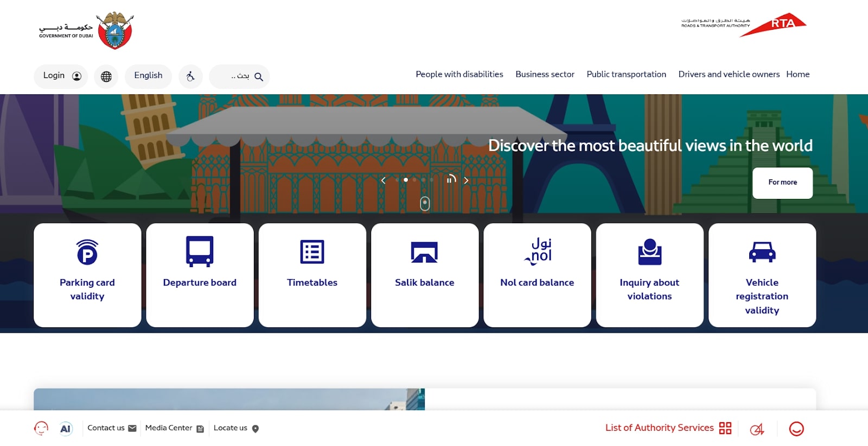The width and height of the screenshot is (868, 446).
Task: Show the previous banner slide
Action: [x=384, y=180]
